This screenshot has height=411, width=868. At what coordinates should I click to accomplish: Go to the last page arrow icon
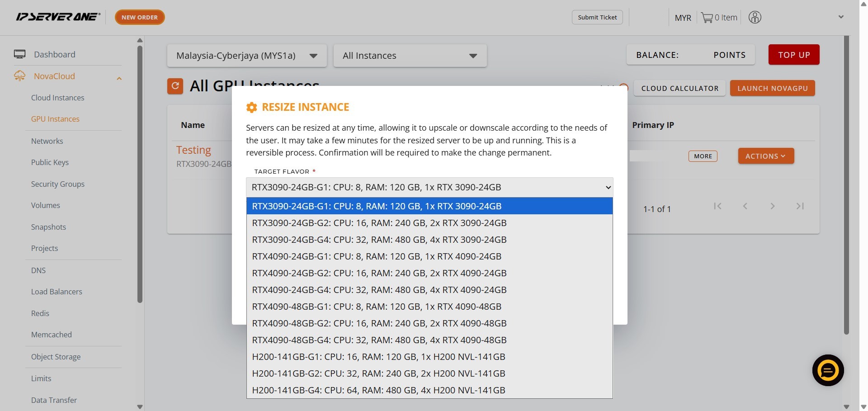click(800, 206)
